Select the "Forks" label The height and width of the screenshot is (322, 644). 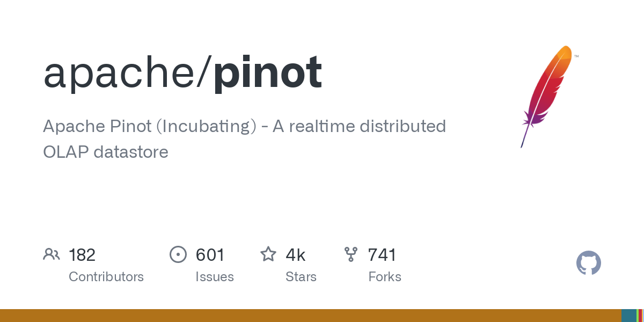click(x=385, y=277)
